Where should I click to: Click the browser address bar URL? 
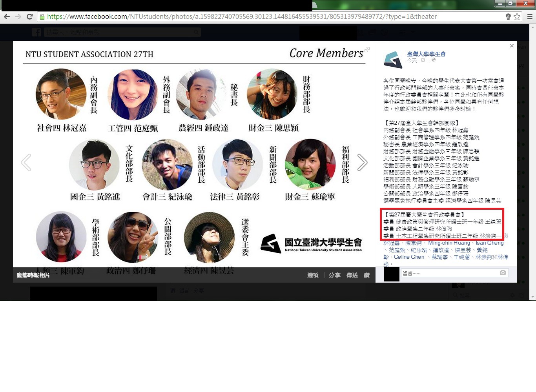coord(242,16)
